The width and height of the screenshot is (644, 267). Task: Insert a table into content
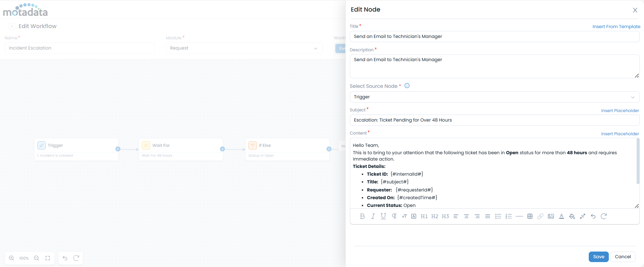point(530,216)
